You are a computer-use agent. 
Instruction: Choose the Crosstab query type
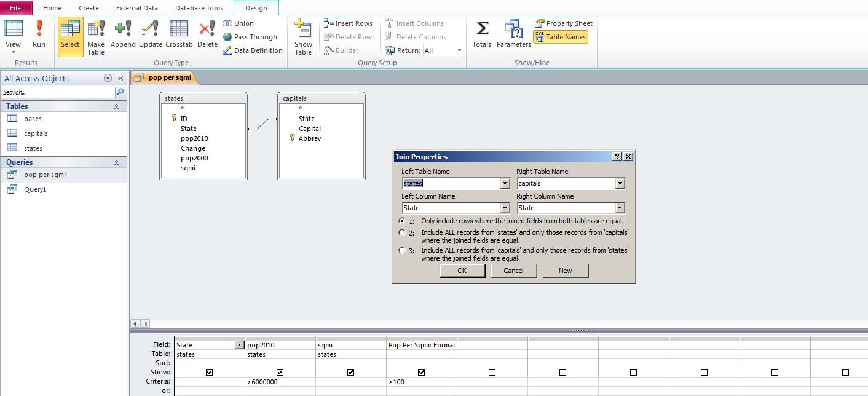pyautogui.click(x=179, y=36)
